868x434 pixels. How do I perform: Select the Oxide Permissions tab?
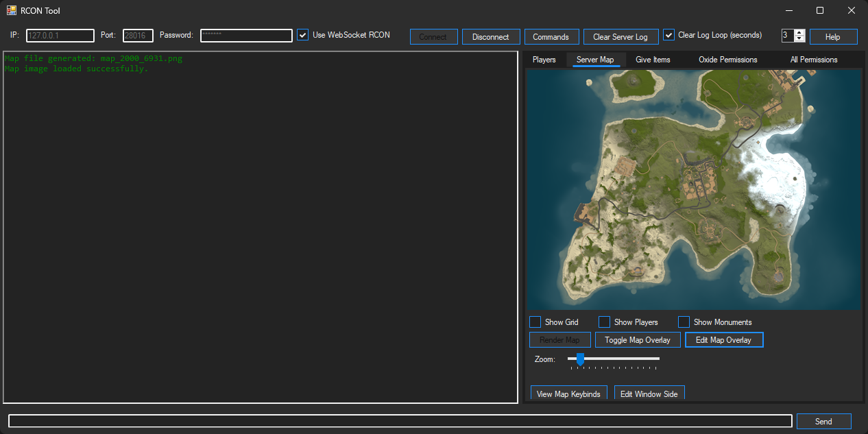click(727, 60)
